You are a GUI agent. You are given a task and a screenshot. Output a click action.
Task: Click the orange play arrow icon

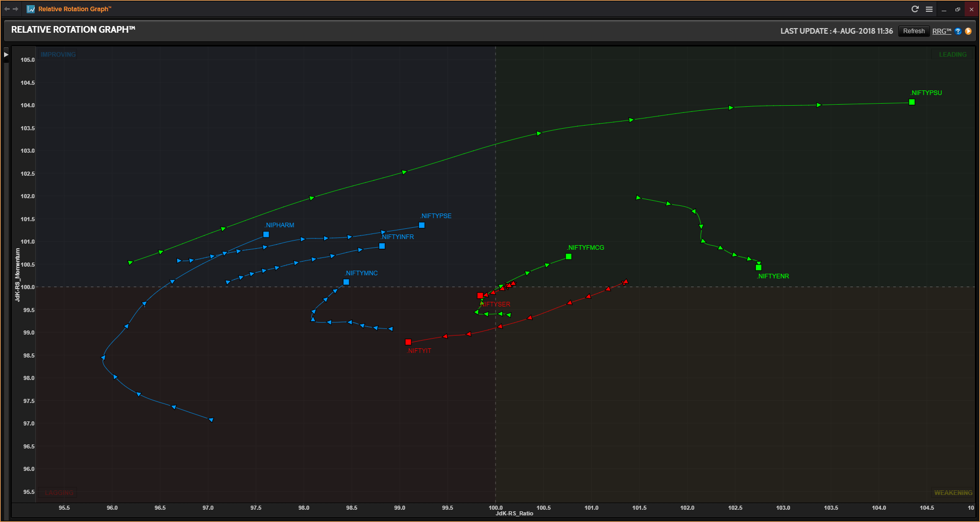coord(968,31)
